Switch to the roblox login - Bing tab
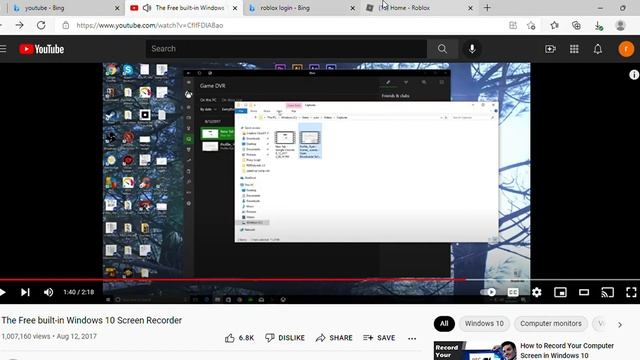The image size is (640, 360). (302, 8)
